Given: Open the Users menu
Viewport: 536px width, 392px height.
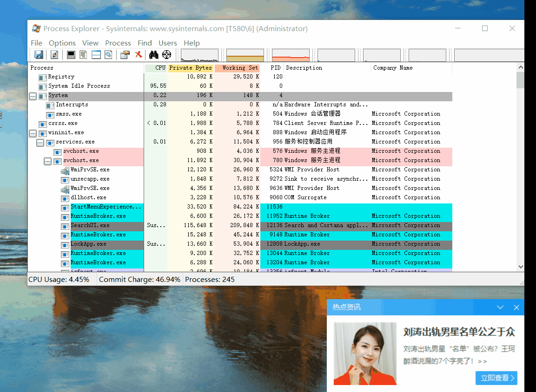Looking at the screenshot, I should click(x=168, y=43).
